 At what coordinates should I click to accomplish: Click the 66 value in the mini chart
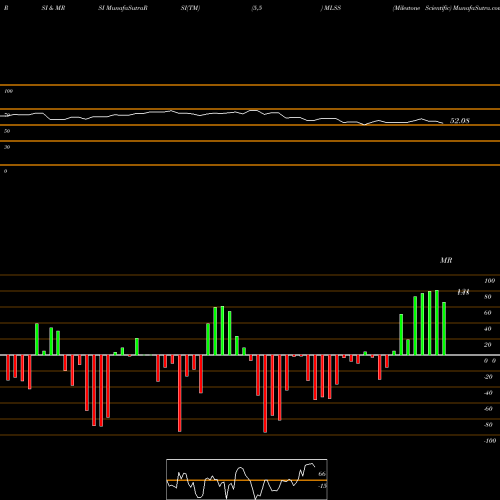pyautogui.click(x=322, y=474)
